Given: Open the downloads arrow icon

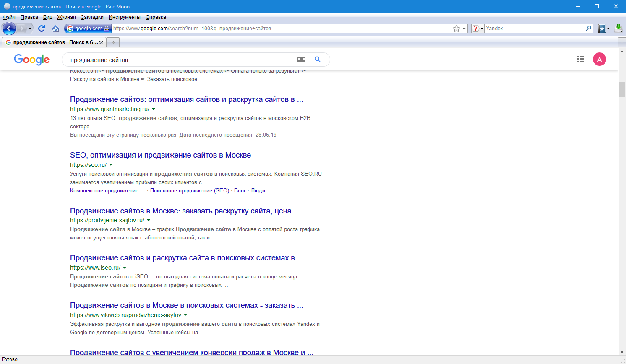Looking at the screenshot, I should [618, 29].
